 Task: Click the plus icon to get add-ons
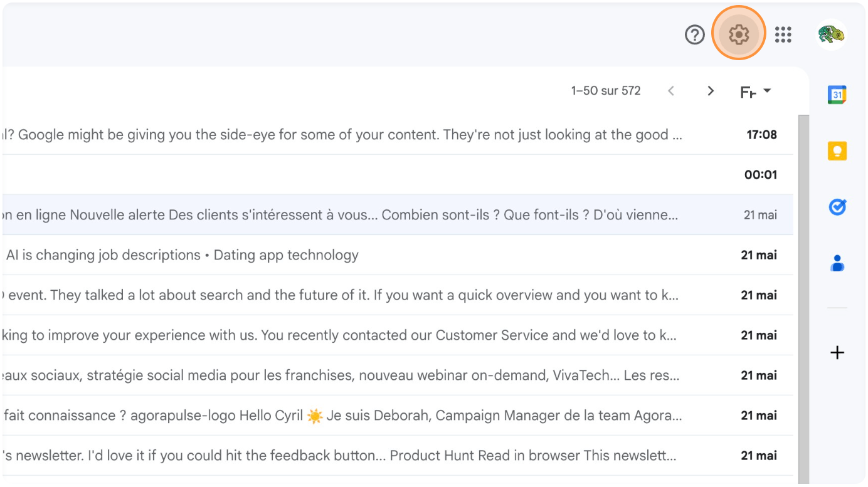(837, 353)
